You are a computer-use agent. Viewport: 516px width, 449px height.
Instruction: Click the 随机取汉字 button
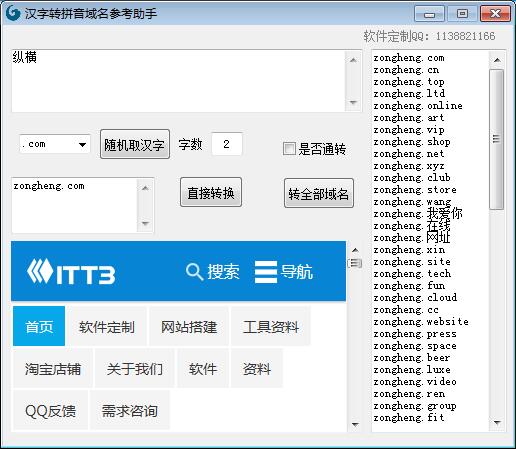click(135, 144)
